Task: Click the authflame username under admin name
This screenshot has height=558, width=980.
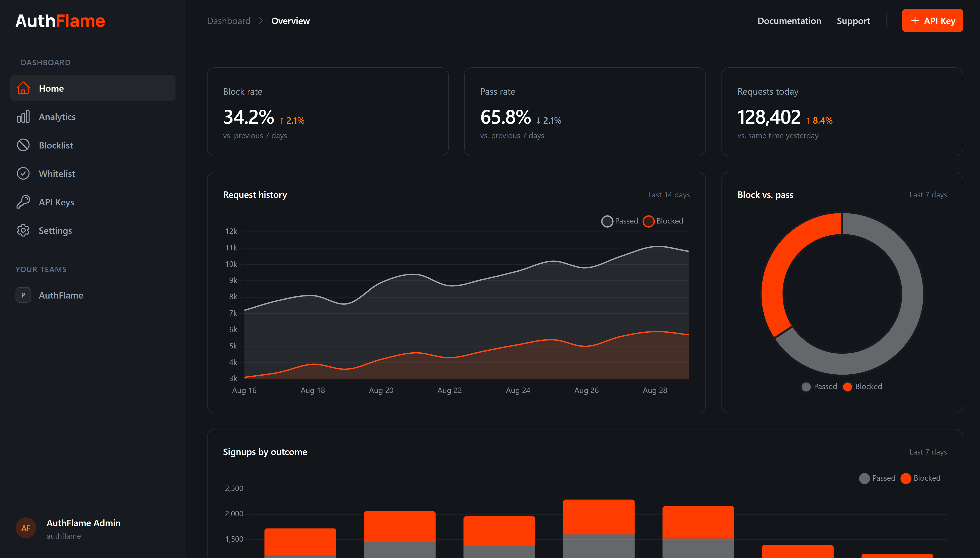Action: 64,536
